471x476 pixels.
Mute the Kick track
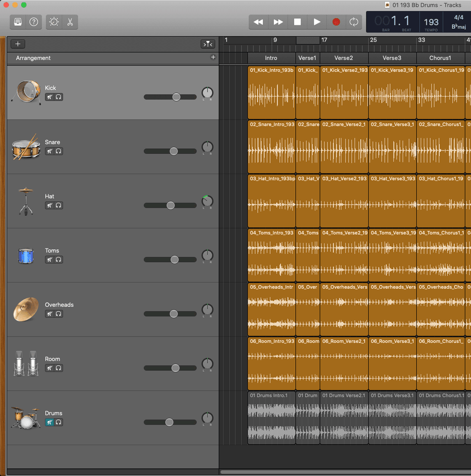click(50, 97)
